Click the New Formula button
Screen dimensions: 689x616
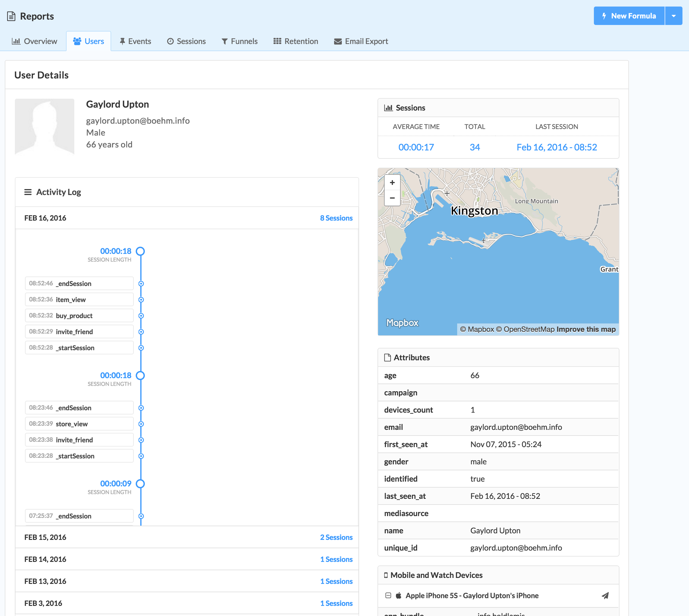click(x=629, y=16)
